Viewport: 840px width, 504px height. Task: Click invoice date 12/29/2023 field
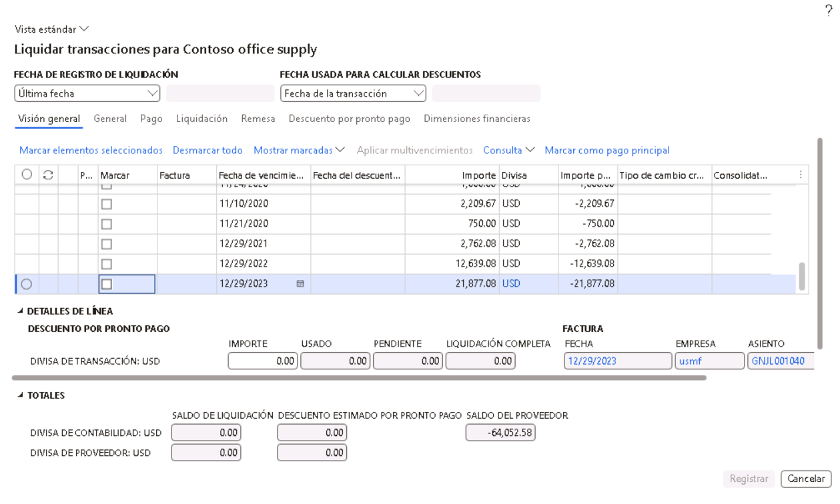(617, 360)
